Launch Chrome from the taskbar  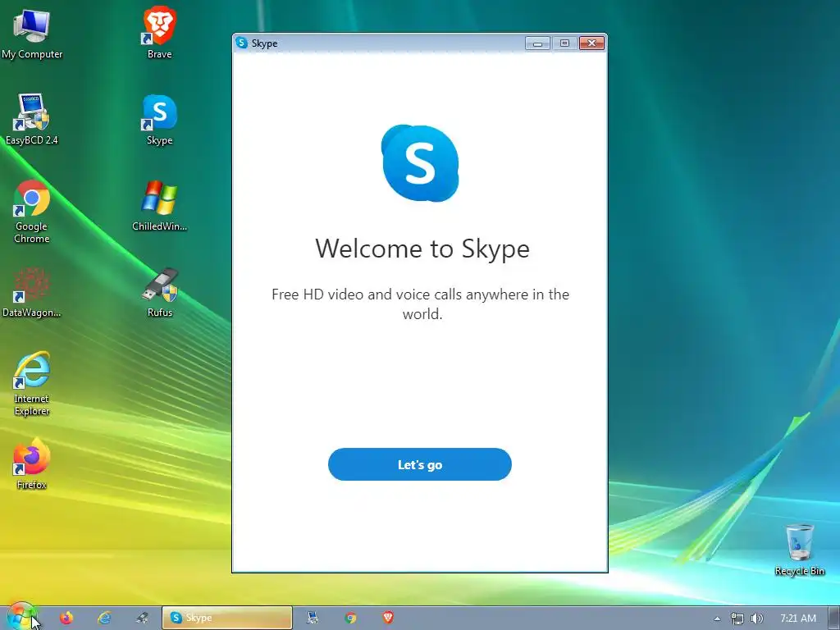point(350,618)
